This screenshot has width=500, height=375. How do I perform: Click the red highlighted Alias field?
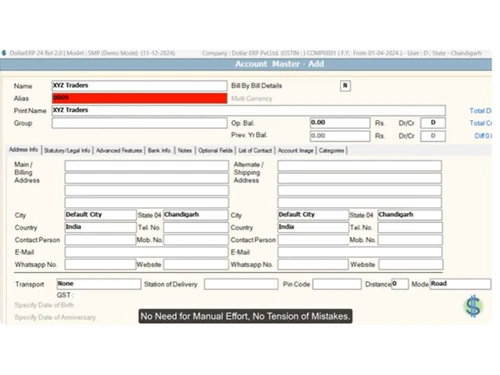tap(139, 98)
